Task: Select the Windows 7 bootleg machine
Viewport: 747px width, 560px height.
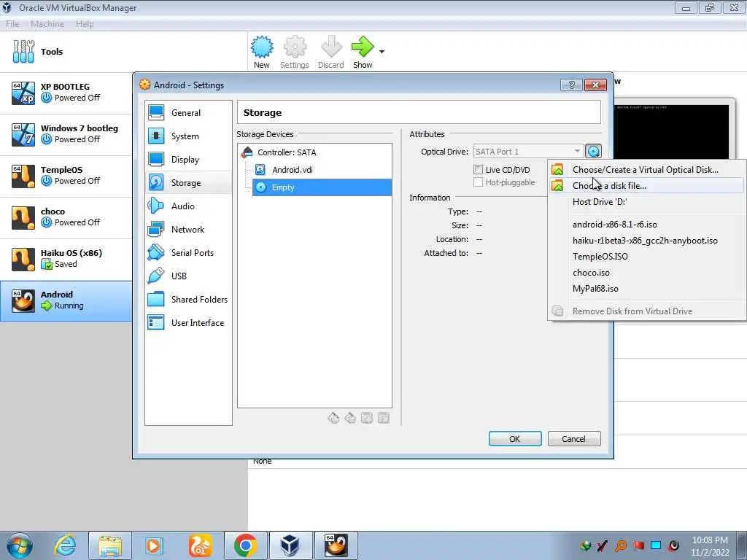Action: point(66,134)
